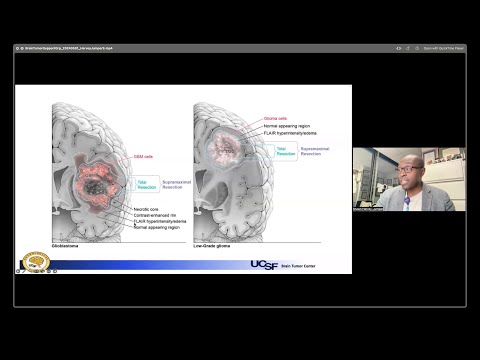This screenshot has width=480, height=360.
Task: Click the leftmost icon of the title bar's right group
Action: tap(399, 48)
